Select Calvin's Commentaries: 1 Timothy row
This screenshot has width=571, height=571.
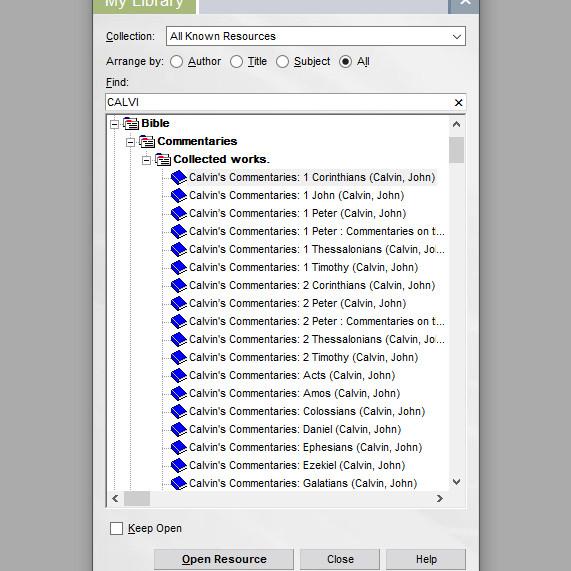[x=303, y=267]
